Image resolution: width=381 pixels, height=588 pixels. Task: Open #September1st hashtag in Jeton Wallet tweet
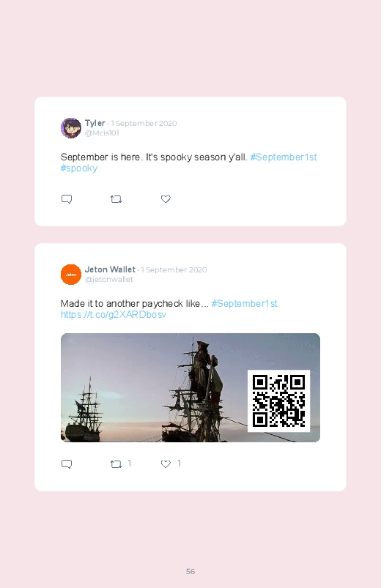[x=245, y=303]
